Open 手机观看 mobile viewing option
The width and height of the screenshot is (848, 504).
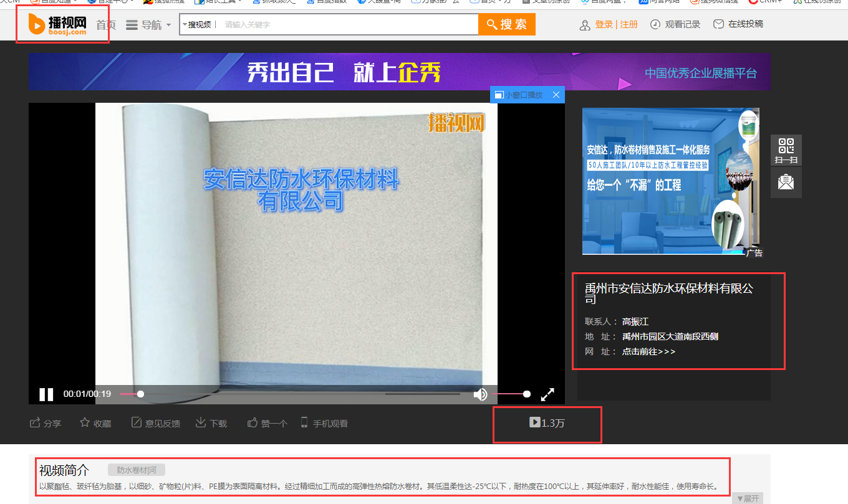(324, 424)
